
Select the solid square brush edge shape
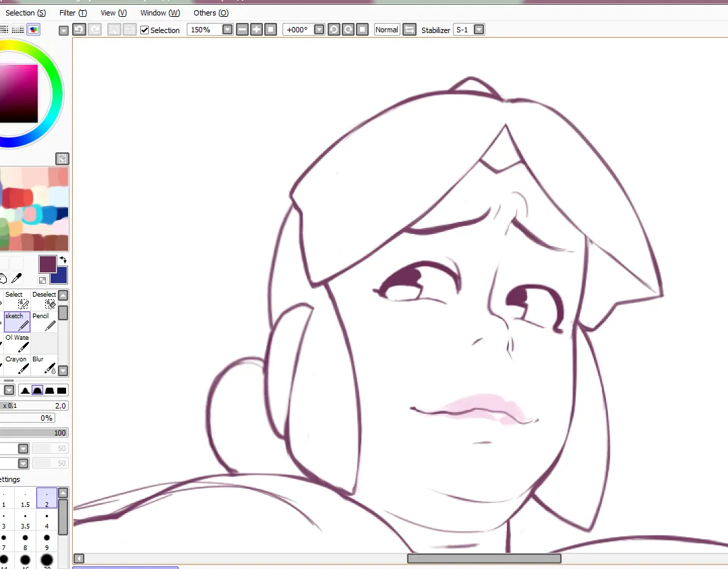coord(61,390)
